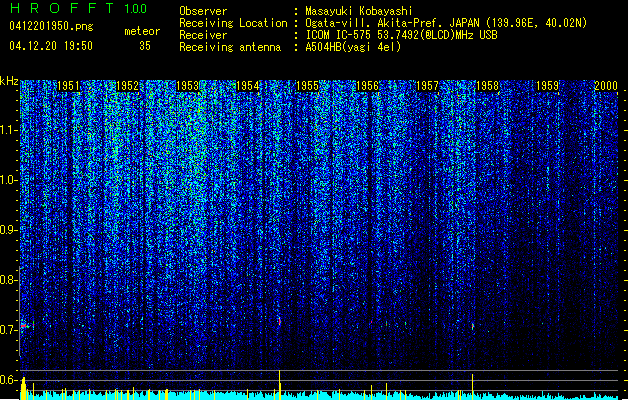This screenshot has height=400, width=629.
Task: Select the ICOM IC-575 receiver text
Action: (x=401, y=35)
